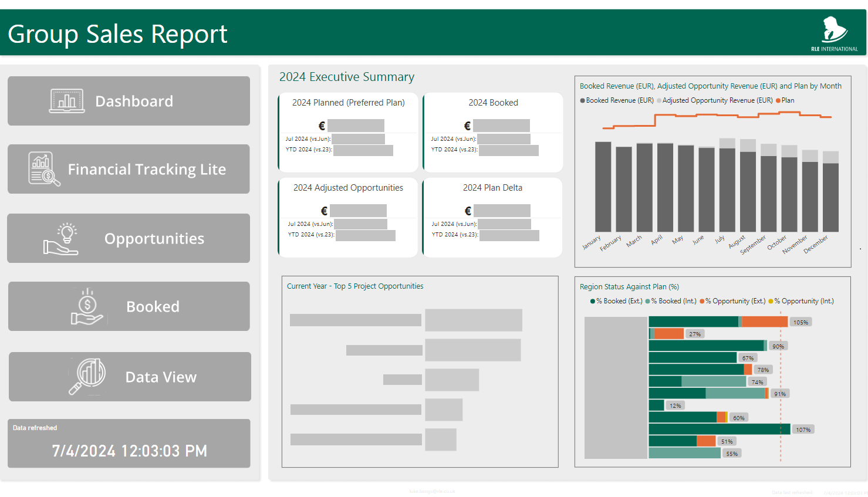
Task: Click the Top 5 Project Opportunities title
Action: [x=355, y=286]
